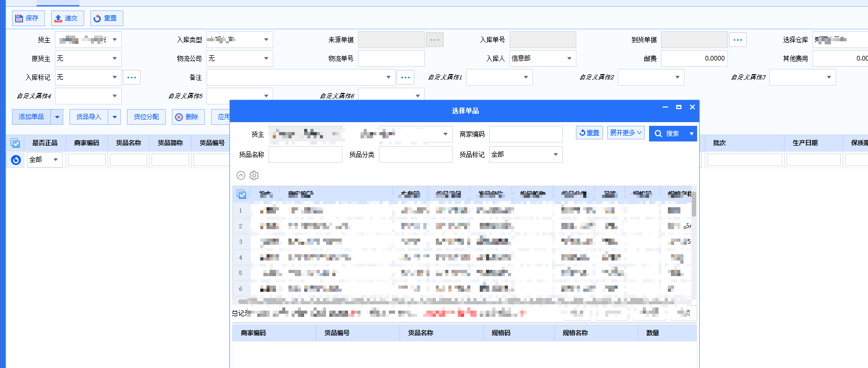Open the 入库类型 dropdown

[266, 40]
